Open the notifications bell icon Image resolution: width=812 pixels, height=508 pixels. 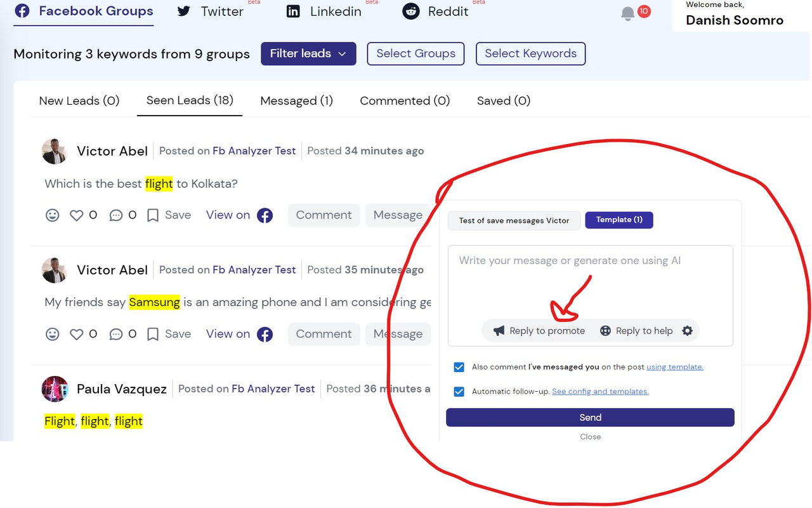(628, 13)
